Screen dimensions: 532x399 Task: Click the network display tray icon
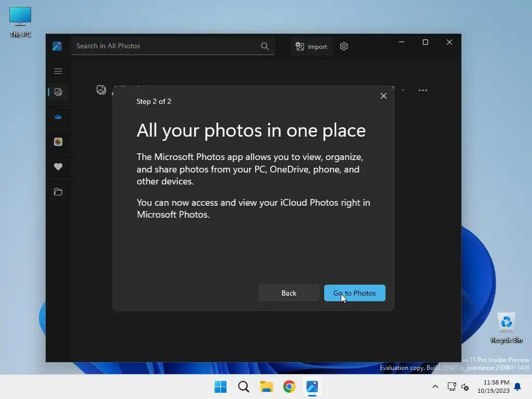pyautogui.click(x=451, y=387)
